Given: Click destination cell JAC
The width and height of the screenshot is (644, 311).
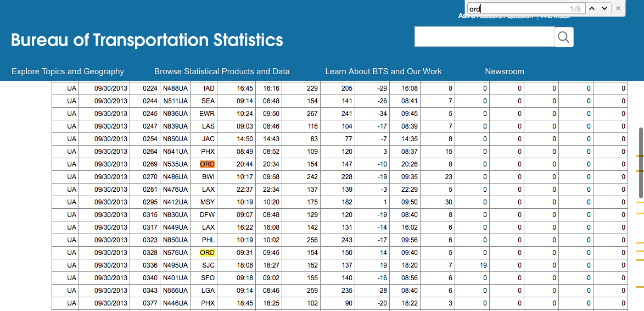Looking at the screenshot, I should coord(208,139).
